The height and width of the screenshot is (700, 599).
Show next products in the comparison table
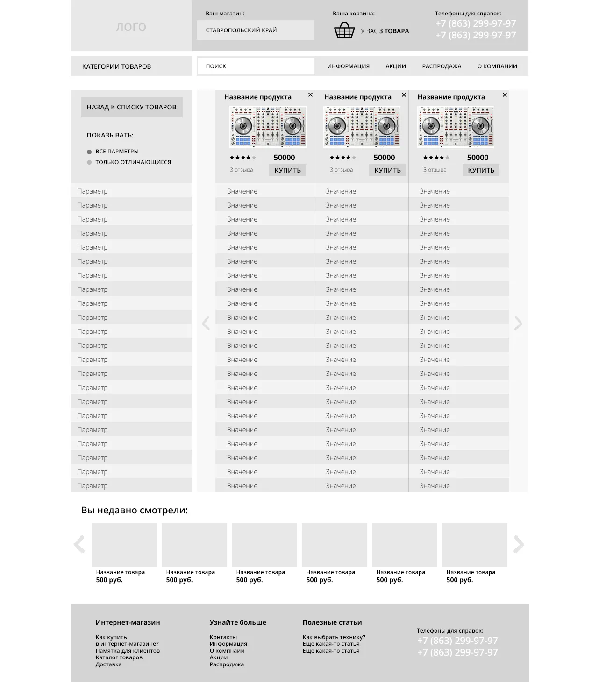[x=518, y=323]
